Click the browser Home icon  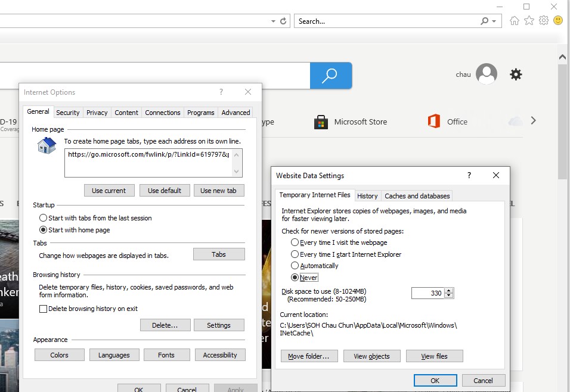point(515,21)
